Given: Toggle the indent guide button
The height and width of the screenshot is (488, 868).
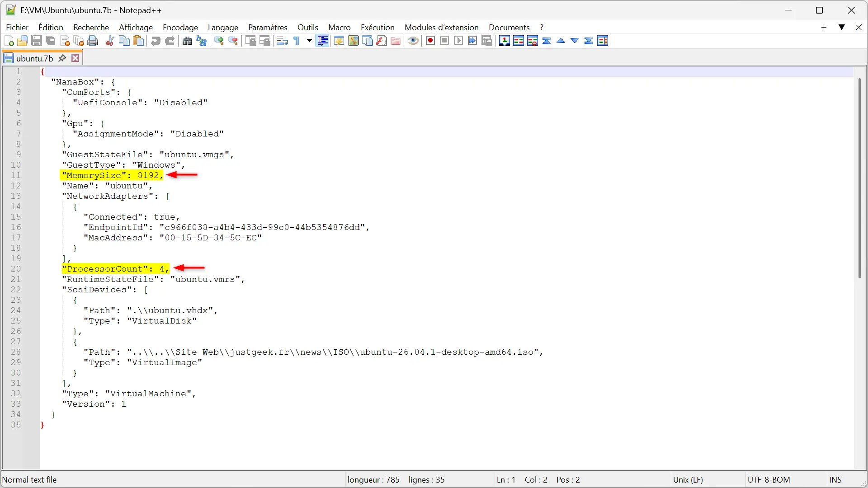Looking at the screenshot, I should click(323, 41).
